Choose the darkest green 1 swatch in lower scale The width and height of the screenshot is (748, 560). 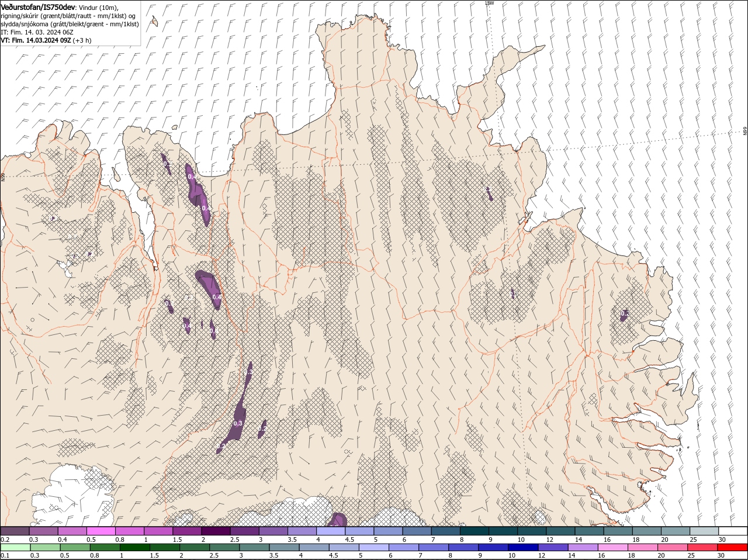(134, 547)
